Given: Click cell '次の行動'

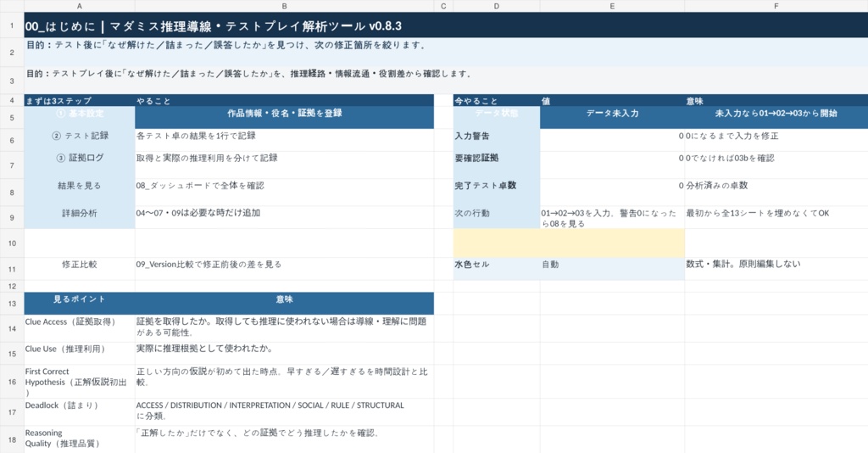Looking at the screenshot, I should [x=497, y=217].
